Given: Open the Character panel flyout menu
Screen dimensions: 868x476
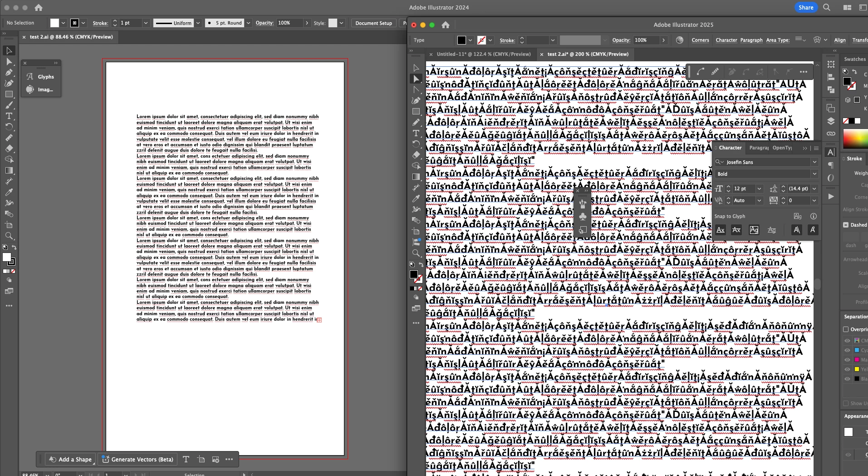Looking at the screenshot, I should pyautogui.click(x=816, y=148).
